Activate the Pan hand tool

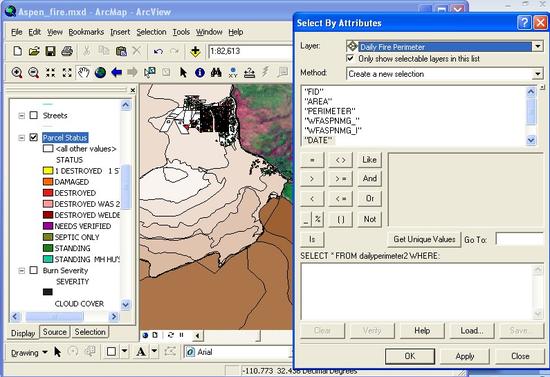point(83,73)
